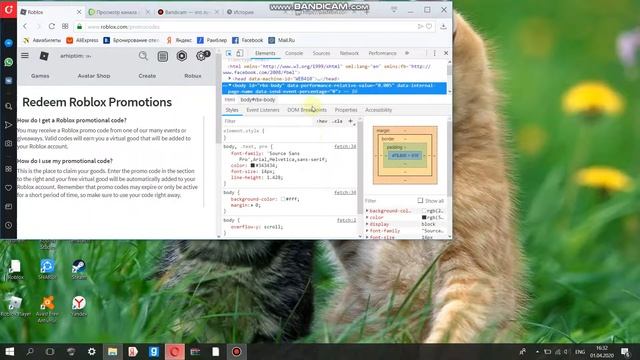Open Messenger in the Opera sidebar
Image resolution: width=640 pixels, height=360 pixels.
pyautogui.click(x=9, y=43)
